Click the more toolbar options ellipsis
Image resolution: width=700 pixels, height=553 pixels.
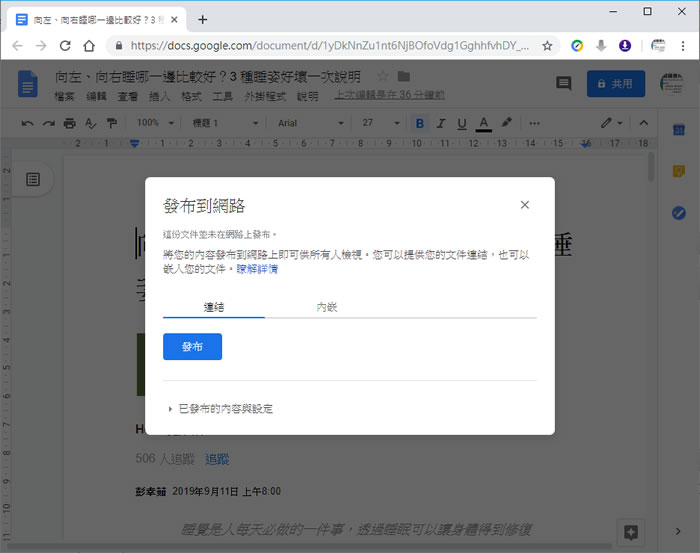pos(534,123)
